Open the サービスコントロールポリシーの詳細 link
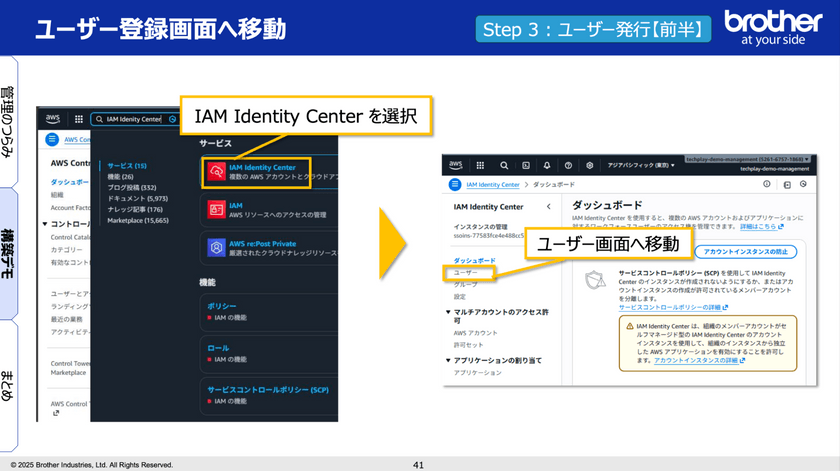Image resolution: width=840 pixels, height=471 pixels. click(x=669, y=307)
